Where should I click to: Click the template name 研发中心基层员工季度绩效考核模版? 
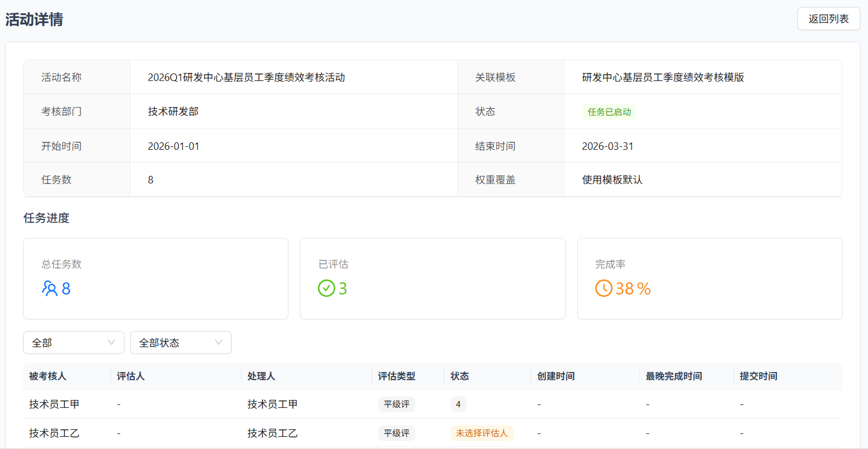[663, 78]
